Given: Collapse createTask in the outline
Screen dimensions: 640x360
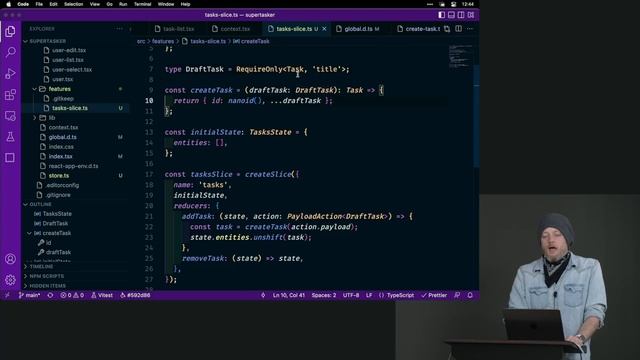Looking at the screenshot, I should click(x=29, y=233).
